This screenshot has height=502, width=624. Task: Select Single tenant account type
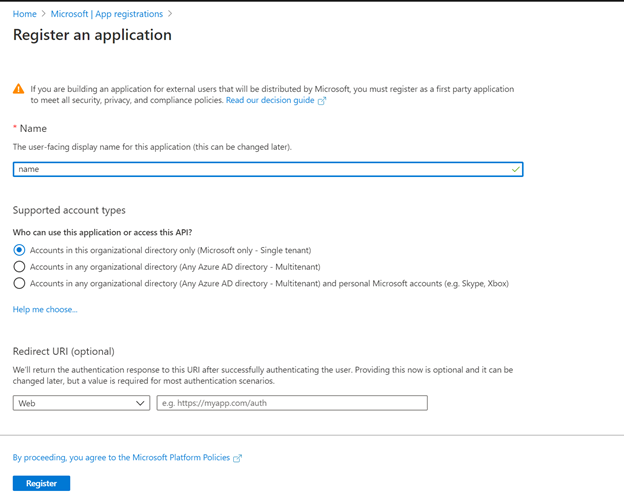(x=19, y=250)
